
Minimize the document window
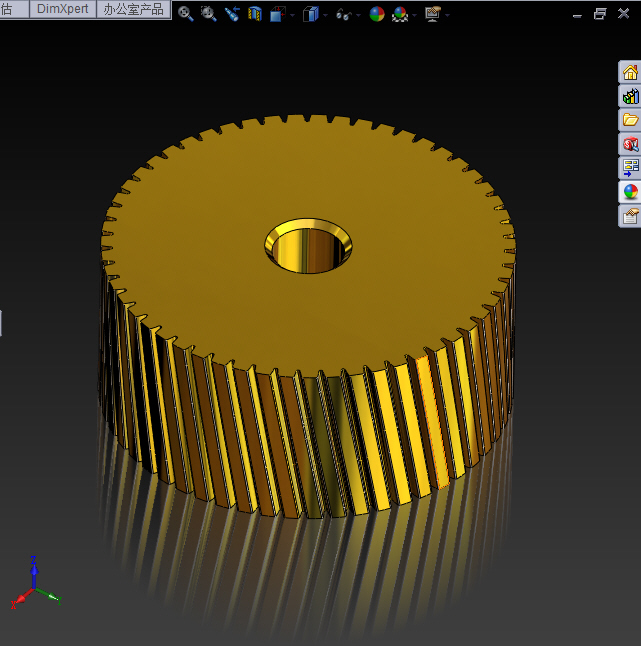tap(577, 16)
